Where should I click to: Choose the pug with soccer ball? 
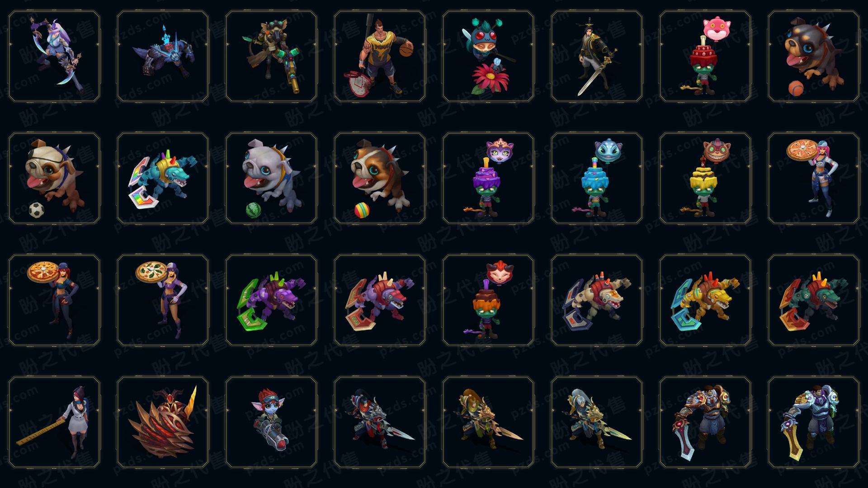(x=54, y=178)
